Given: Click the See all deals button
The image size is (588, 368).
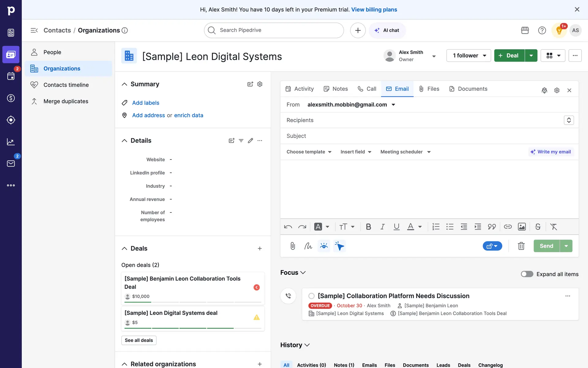Looking at the screenshot, I should coord(139,340).
